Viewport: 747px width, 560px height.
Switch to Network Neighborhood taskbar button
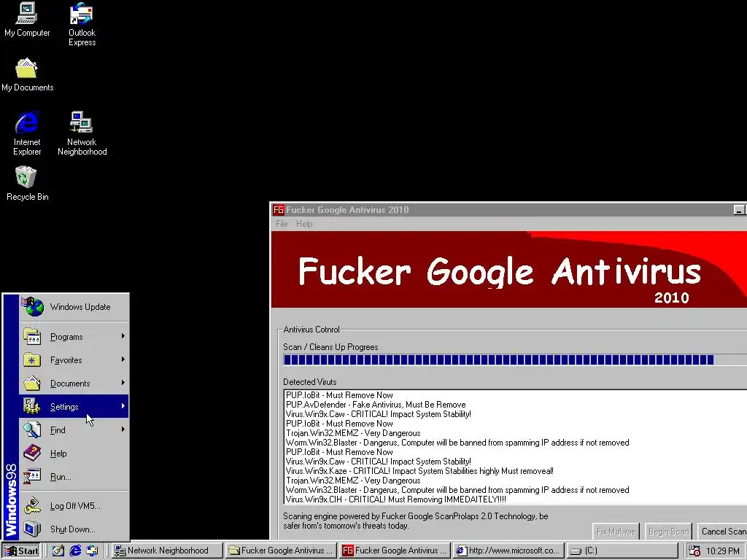coord(167,551)
